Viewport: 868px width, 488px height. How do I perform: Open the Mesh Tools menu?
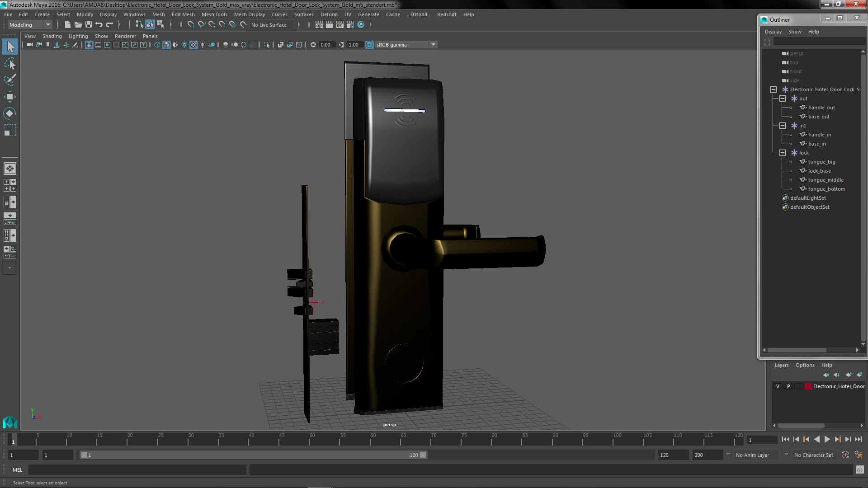pyautogui.click(x=214, y=14)
